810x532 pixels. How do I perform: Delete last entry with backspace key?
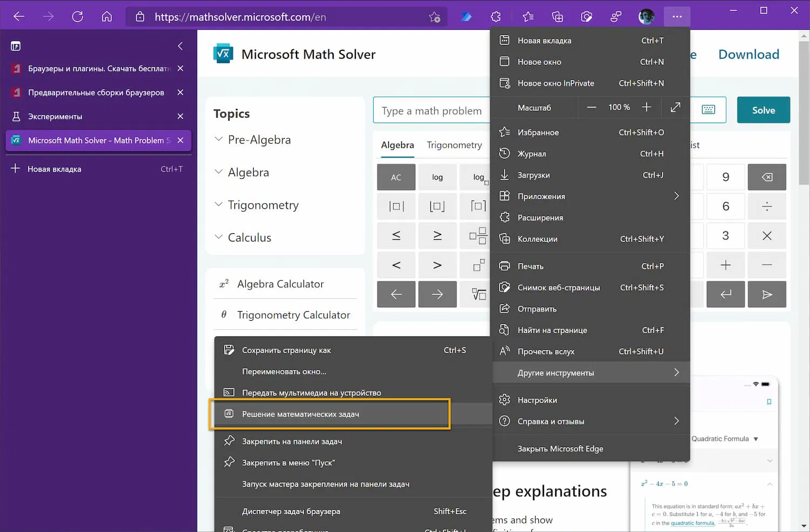[x=767, y=177]
